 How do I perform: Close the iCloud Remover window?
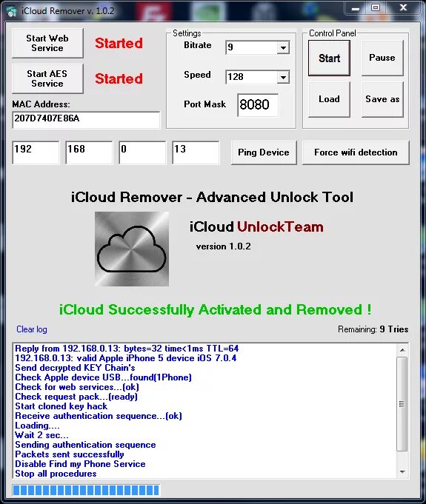pos(403,8)
